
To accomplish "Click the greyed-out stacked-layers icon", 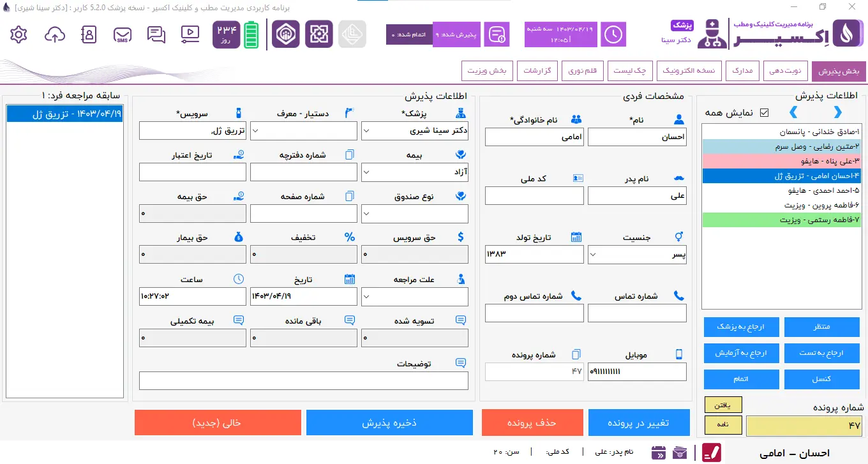I will coord(352,34).
